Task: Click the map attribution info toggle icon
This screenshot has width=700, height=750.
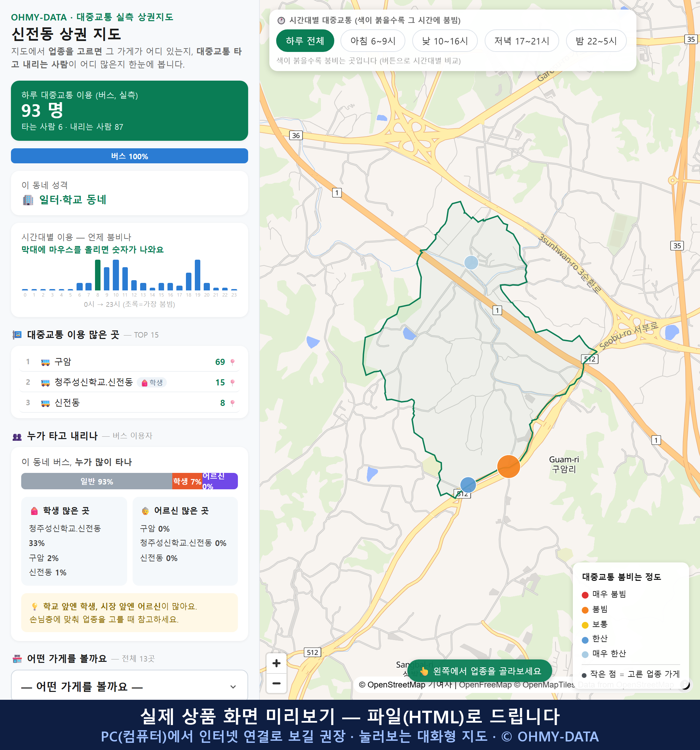Action: tap(685, 684)
